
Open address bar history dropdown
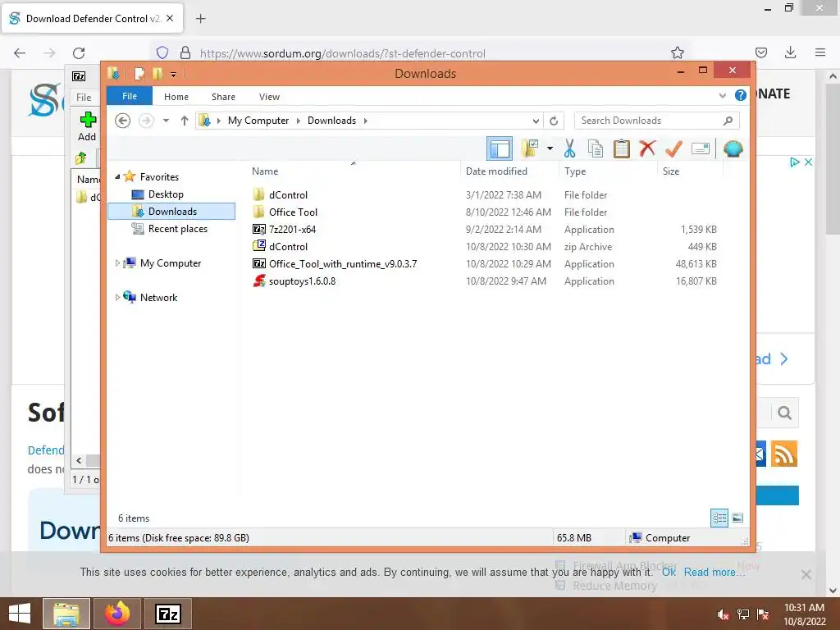[x=535, y=121]
